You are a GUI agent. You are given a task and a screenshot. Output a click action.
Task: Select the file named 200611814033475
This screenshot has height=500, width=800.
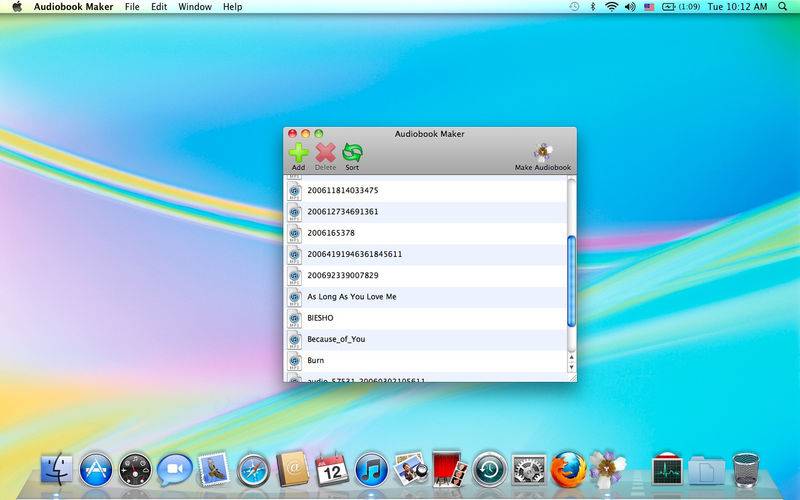(426, 190)
